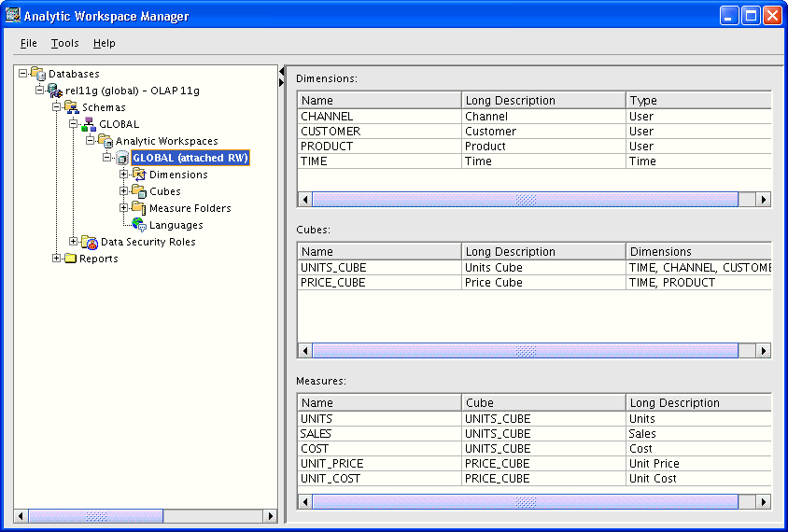Click the Analytic Workspaces folder icon

click(106, 141)
